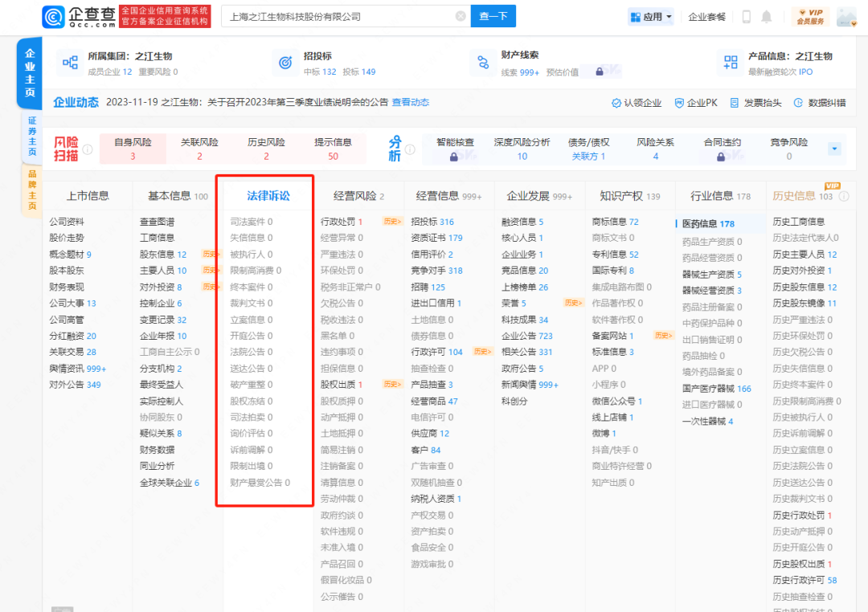Select the 法律诉讼 tab header
This screenshot has height=612, width=868.
[x=268, y=196]
